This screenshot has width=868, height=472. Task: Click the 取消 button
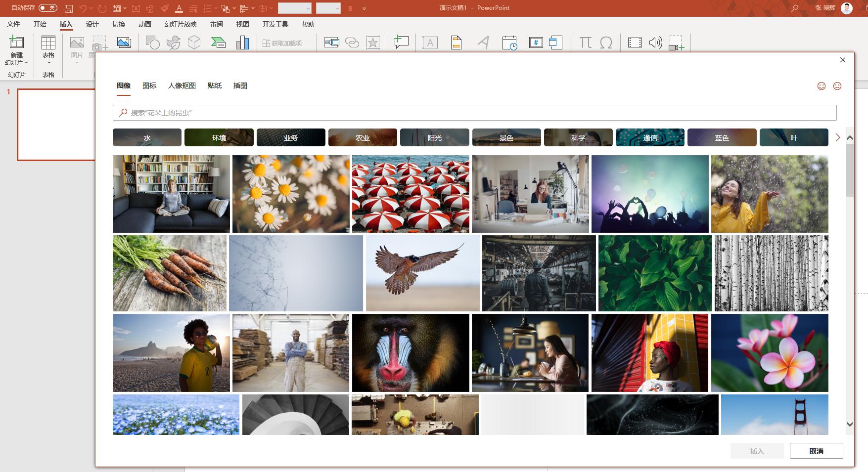816,451
